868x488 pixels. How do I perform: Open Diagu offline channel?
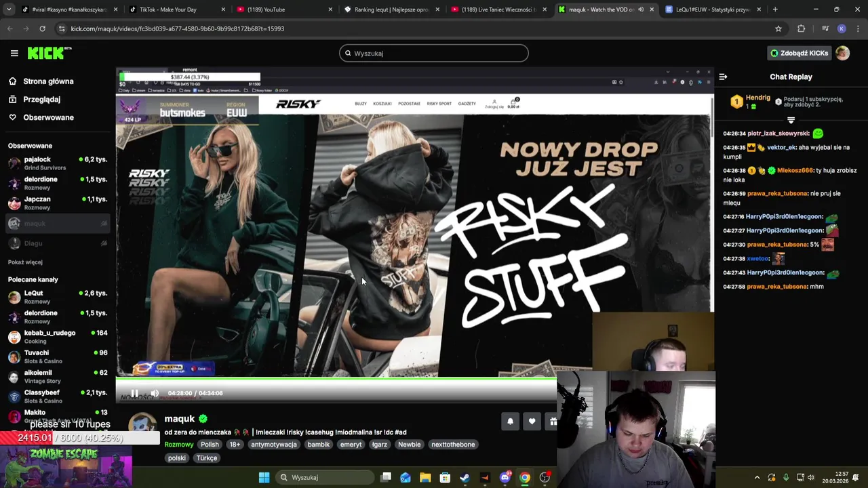(58, 243)
